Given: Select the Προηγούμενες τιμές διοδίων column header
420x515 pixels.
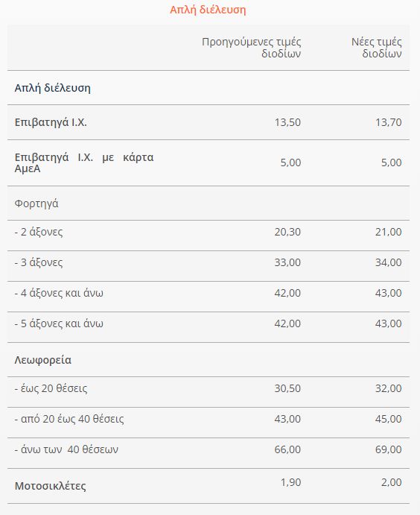Looking at the screenshot, I should coord(252,48).
